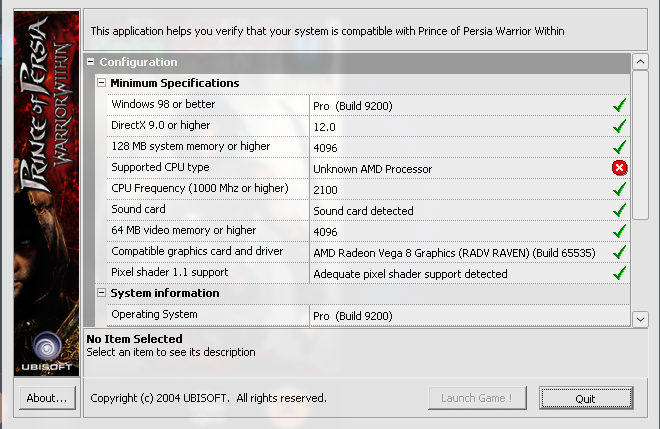The image size is (660, 429).
Task: Click the red X beside Unknown AMD Processor
Action: coord(619,168)
